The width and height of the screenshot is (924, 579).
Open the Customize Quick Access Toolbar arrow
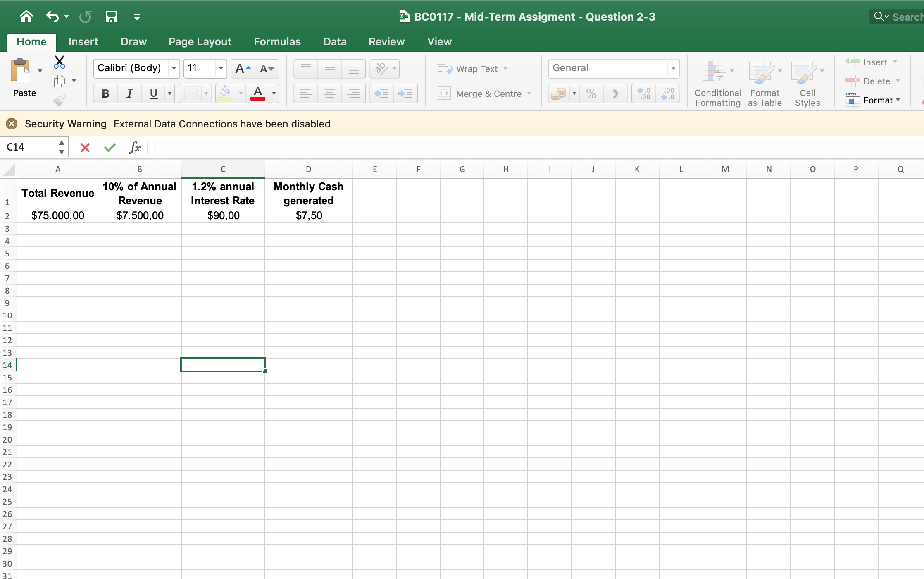click(137, 17)
